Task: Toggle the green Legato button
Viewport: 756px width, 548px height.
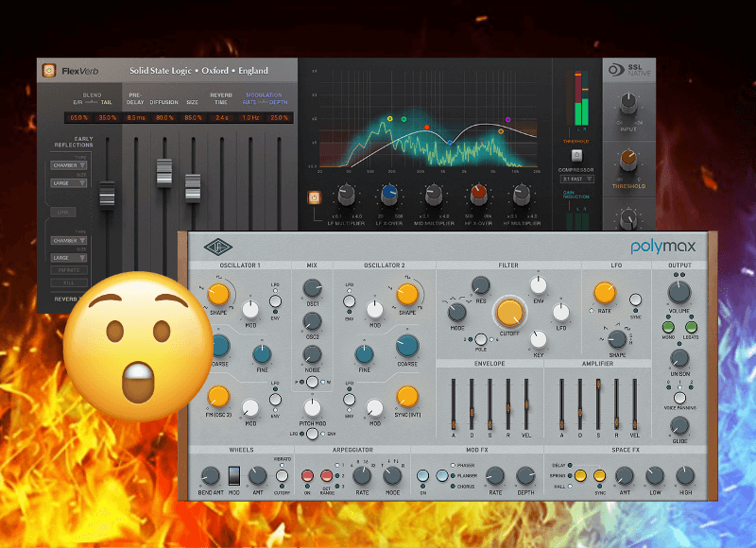Action: 691,327
